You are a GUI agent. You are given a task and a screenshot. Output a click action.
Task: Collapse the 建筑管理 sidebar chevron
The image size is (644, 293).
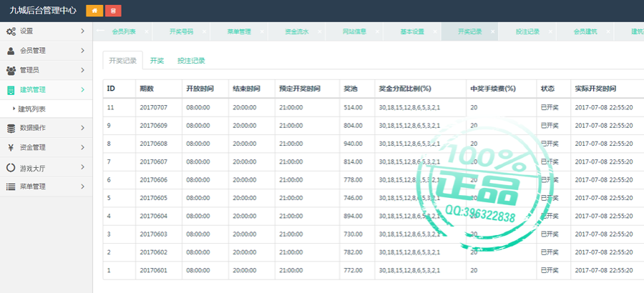pos(82,90)
